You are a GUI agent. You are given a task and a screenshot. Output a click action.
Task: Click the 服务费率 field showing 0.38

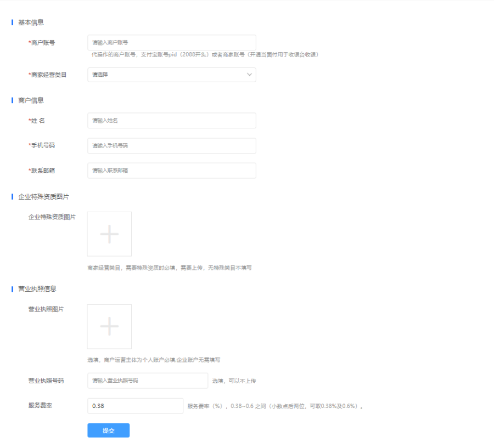point(135,406)
